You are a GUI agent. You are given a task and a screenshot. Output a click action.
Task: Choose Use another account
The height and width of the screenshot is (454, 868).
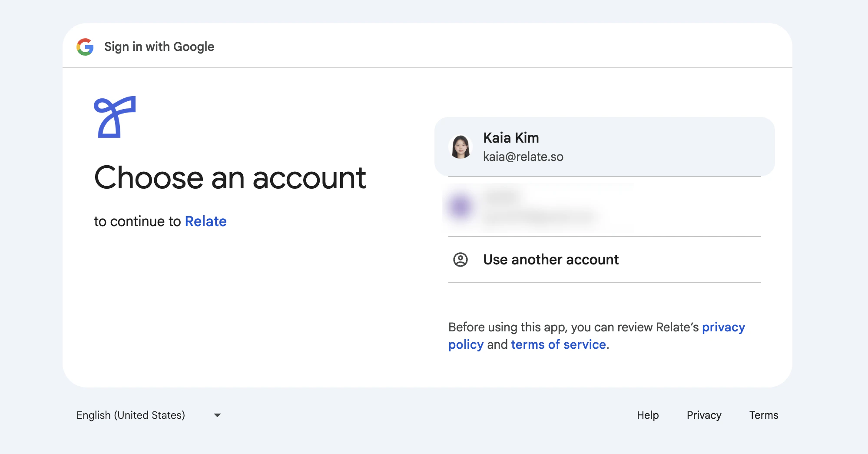coord(604,260)
